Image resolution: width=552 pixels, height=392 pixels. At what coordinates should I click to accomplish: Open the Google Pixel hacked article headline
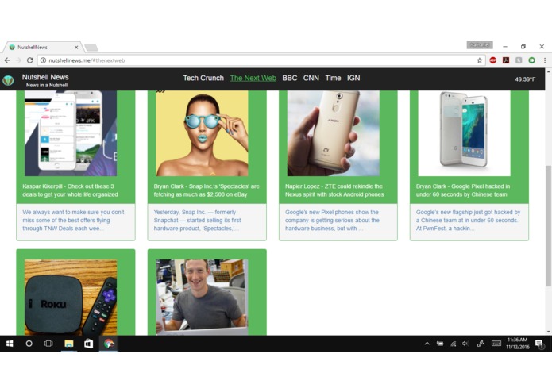tap(462, 190)
